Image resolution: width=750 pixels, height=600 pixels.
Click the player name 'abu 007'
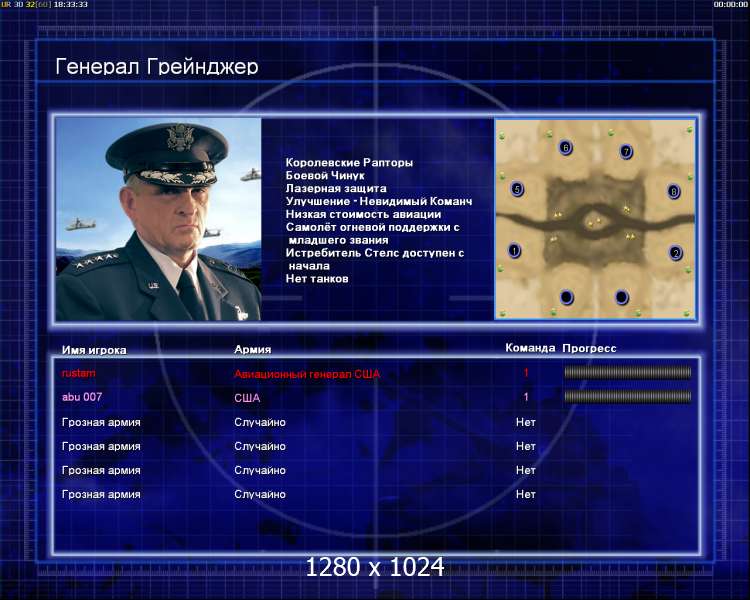point(82,397)
